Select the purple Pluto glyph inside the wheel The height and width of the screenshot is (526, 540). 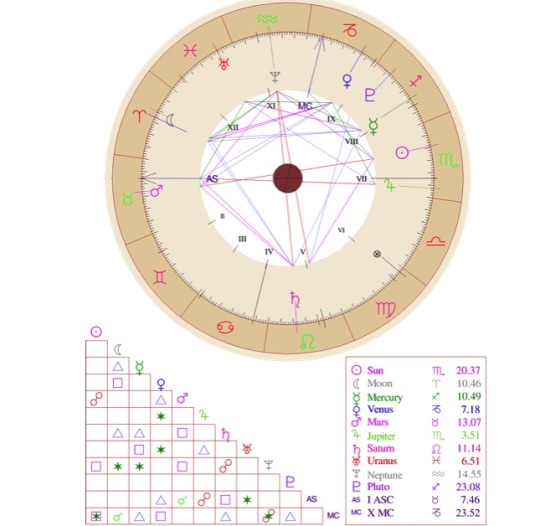pos(370,95)
